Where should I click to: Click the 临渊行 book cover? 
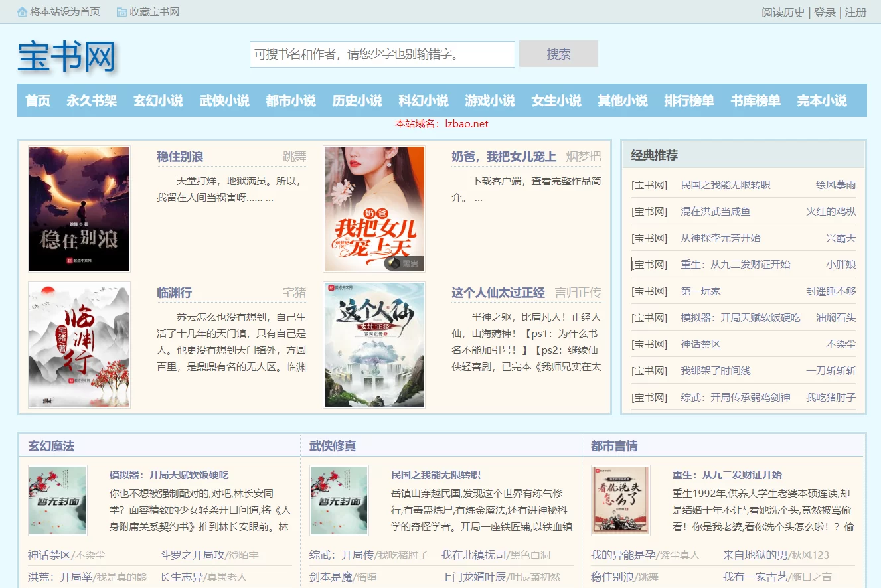tap(79, 345)
